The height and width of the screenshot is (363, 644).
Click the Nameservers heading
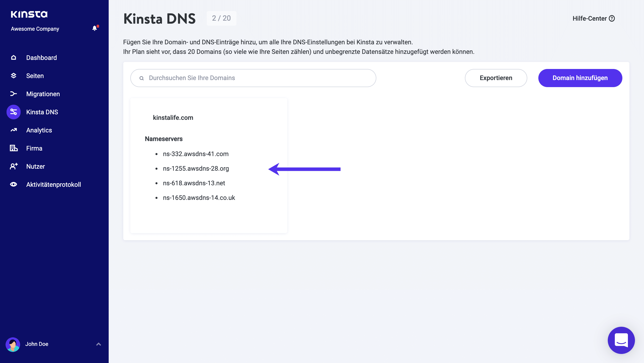click(x=164, y=139)
